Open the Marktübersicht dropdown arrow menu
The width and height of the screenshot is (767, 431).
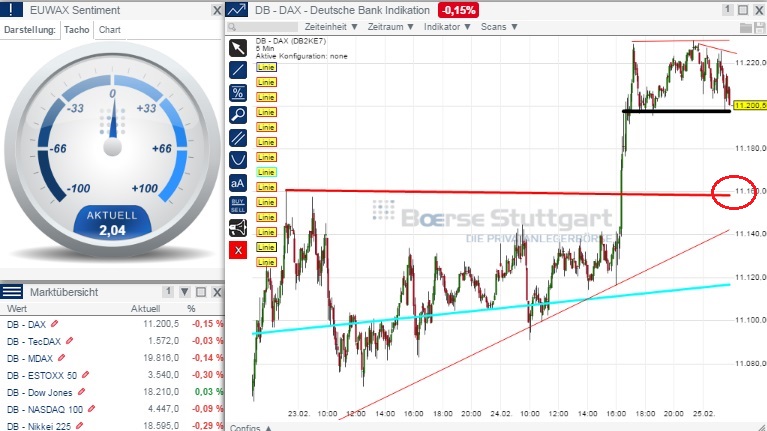point(184,292)
